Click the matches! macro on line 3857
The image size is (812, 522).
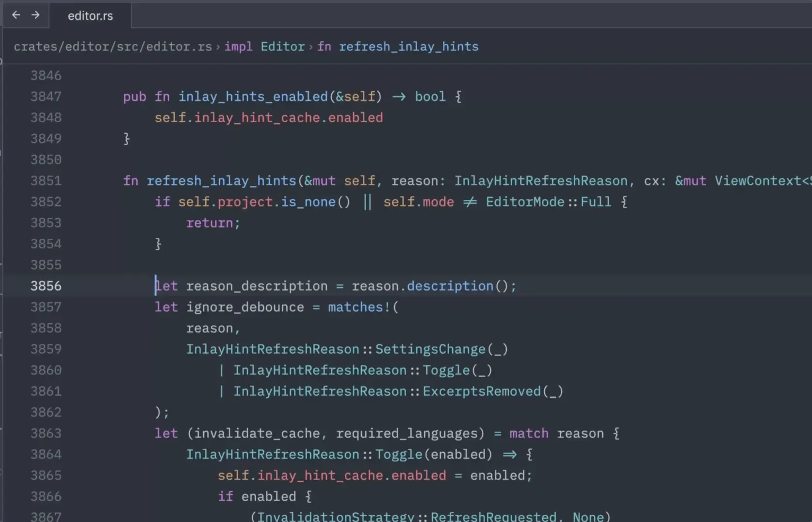[359, 307]
